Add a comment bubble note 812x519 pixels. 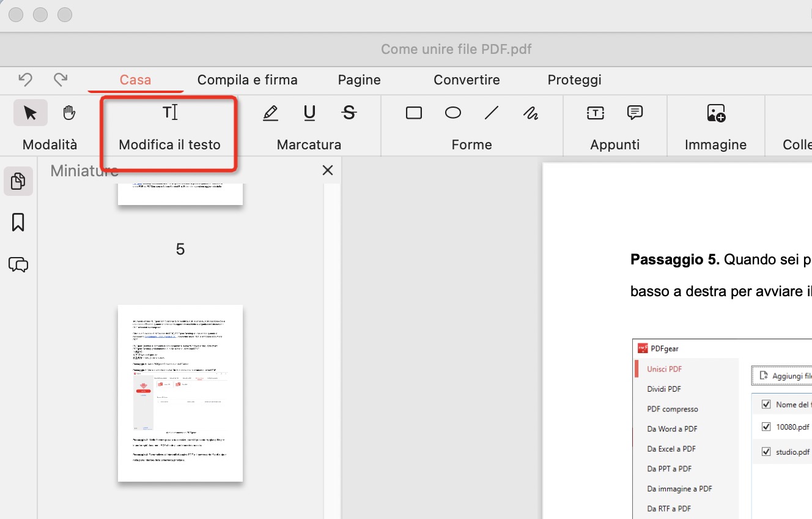point(635,113)
